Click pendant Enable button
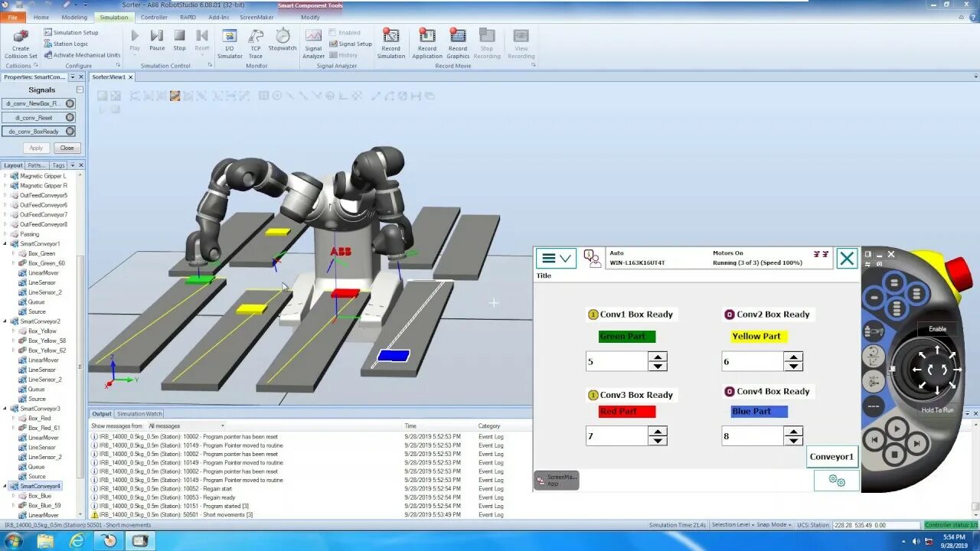The width and height of the screenshot is (980, 551). tap(938, 329)
